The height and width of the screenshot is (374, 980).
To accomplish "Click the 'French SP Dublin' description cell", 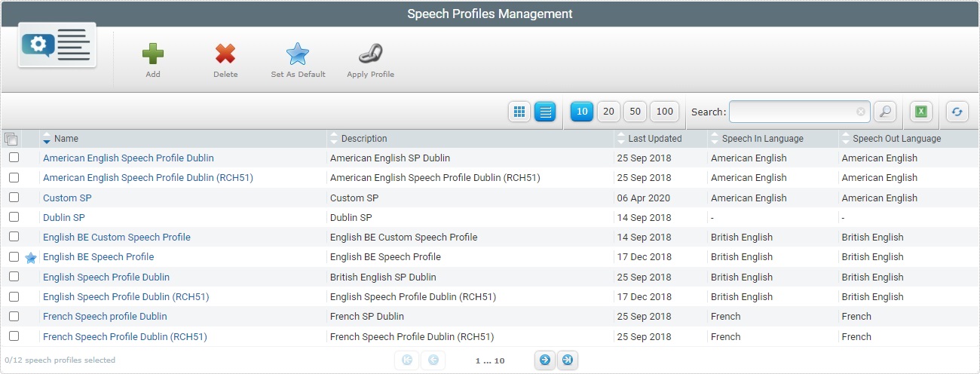I will click(367, 317).
